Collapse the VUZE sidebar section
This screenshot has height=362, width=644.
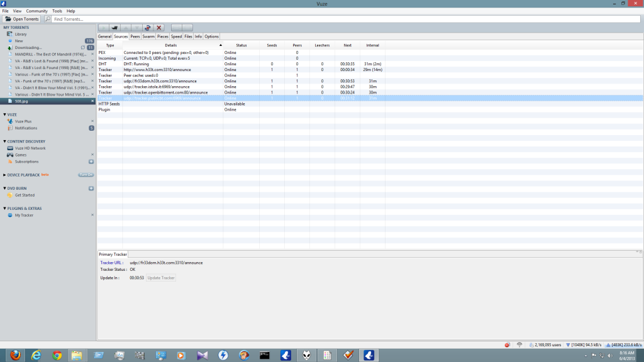pyautogui.click(x=4, y=114)
